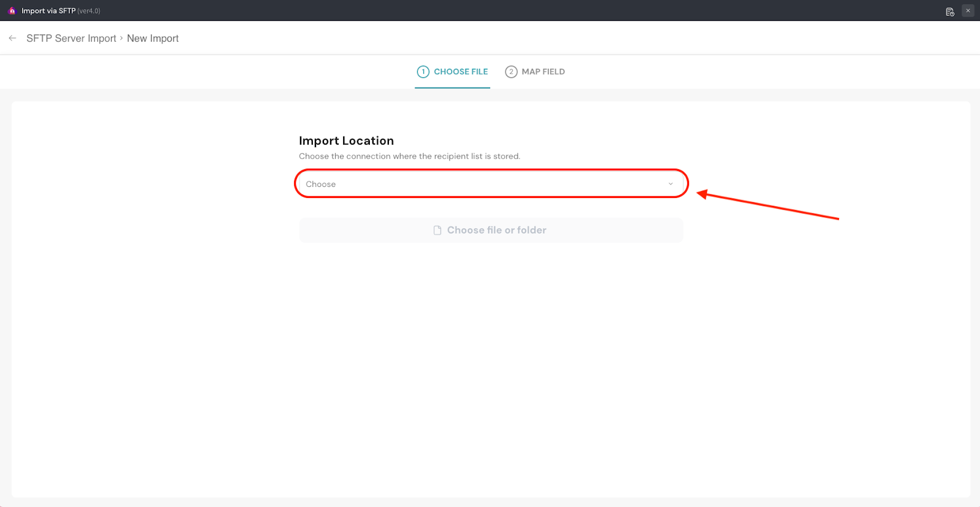Click the breadcrumb chevron separator
This screenshot has height=507, width=980.
121,38
